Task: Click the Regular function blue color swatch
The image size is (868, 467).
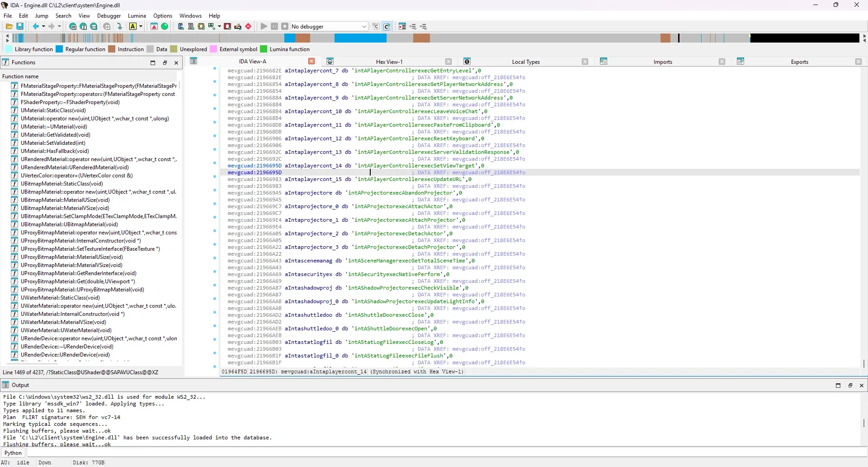Action: 59,49
